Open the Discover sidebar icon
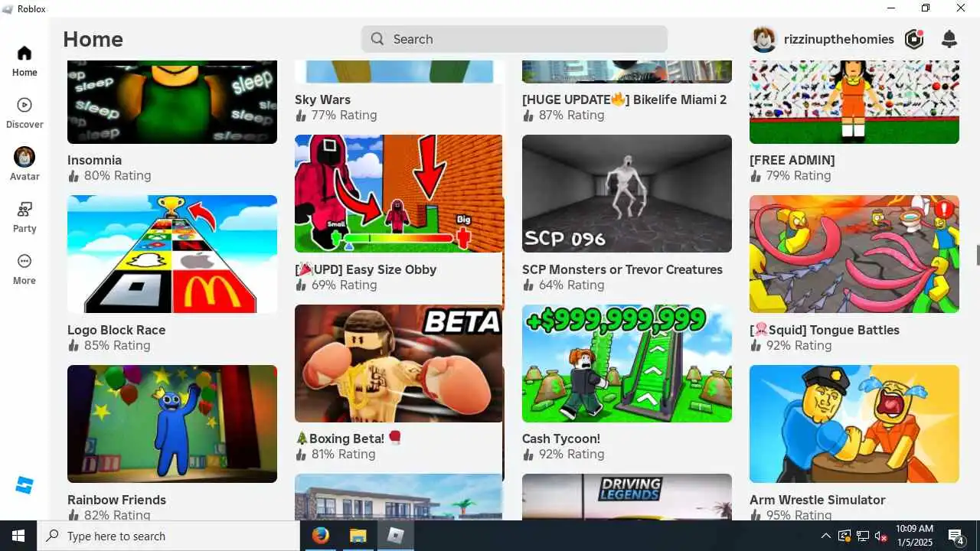 click(24, 106)
